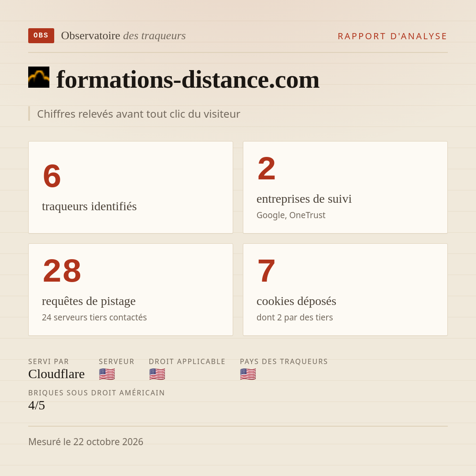
Task: Click the formations-distance.com site favicon
Action: tap(39, 77)
